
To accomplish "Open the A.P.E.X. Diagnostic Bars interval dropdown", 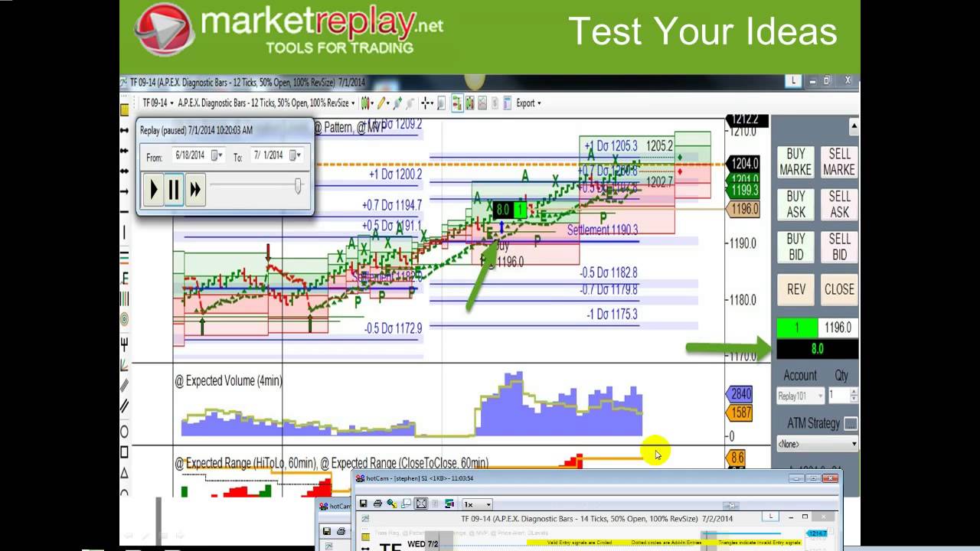I will [266, 103].
